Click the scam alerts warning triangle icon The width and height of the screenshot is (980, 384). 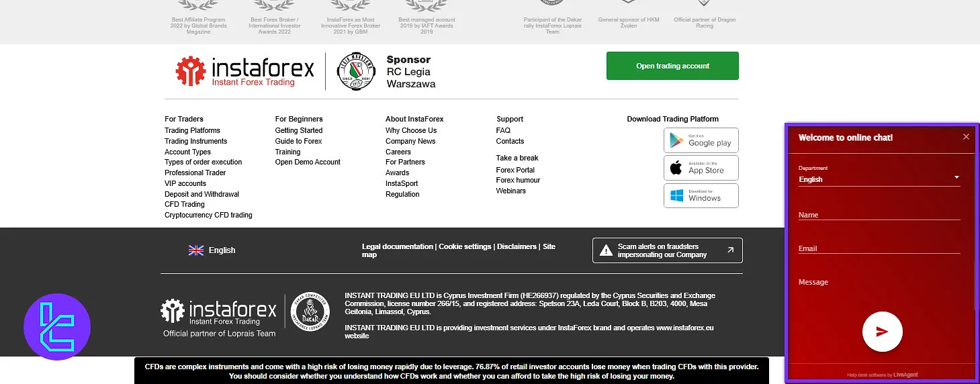pyautogui.click(x=606, y=250)
